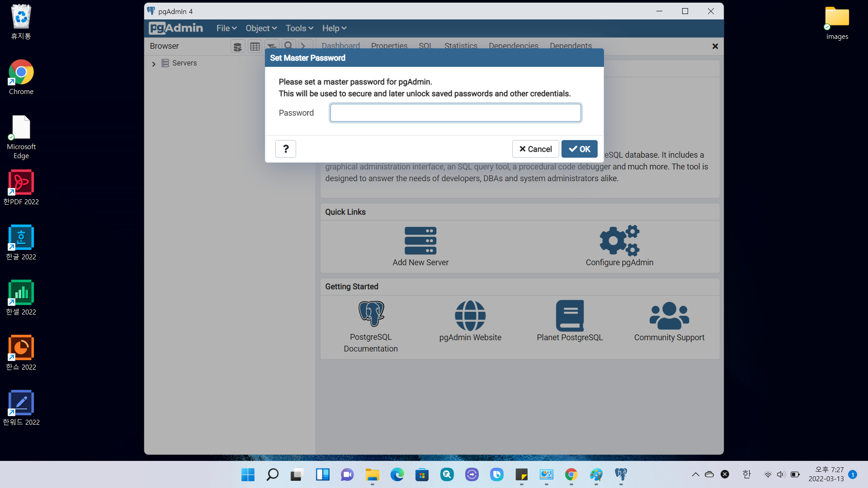Open the Tools menu
Viewport: 868px width, 488px height.
click(x=299, y=28)
